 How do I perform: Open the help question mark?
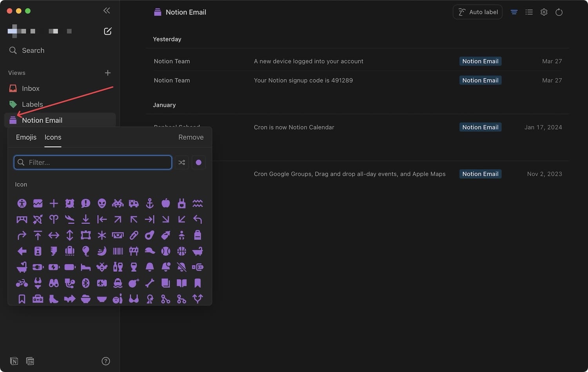[x=106, y=361]
